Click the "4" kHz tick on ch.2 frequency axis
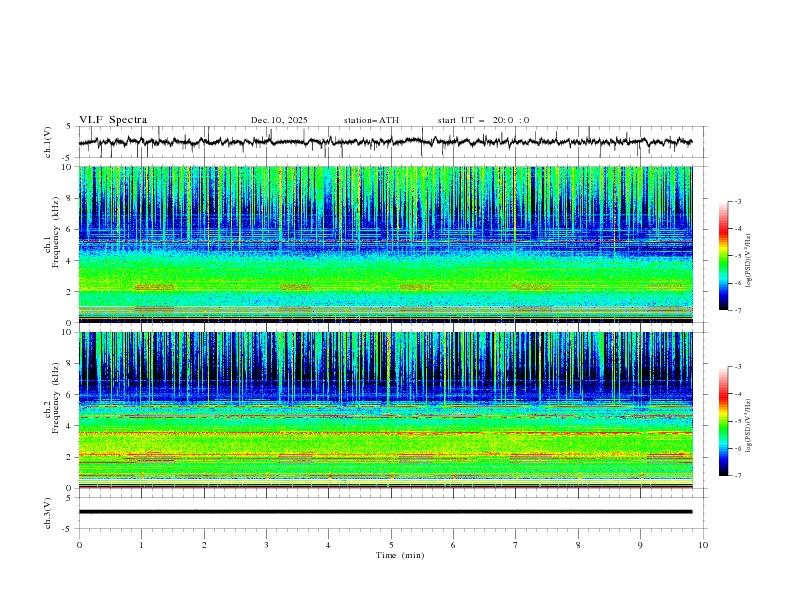The width and height of the screenshot is (792, 612). click(x=71, y=426)
